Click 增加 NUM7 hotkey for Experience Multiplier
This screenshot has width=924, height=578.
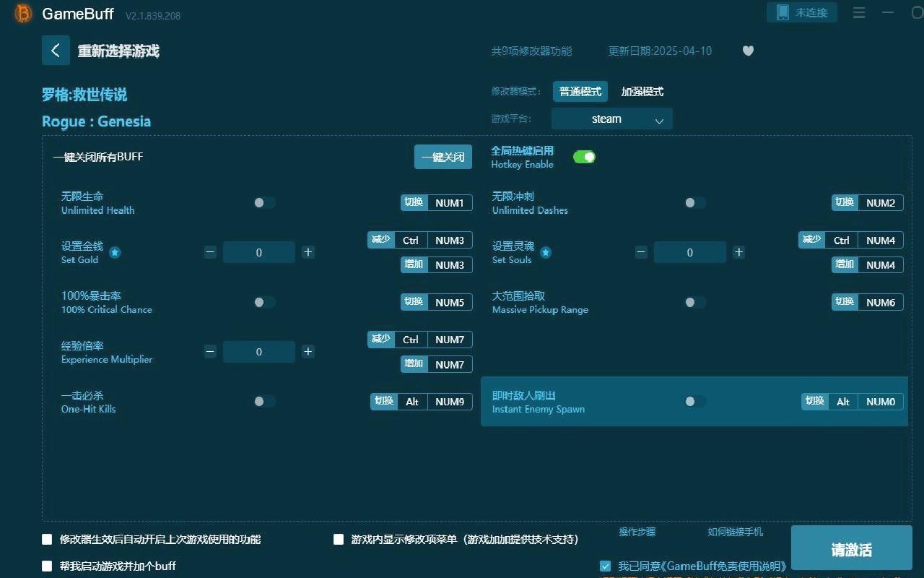(x=437, y=365)
